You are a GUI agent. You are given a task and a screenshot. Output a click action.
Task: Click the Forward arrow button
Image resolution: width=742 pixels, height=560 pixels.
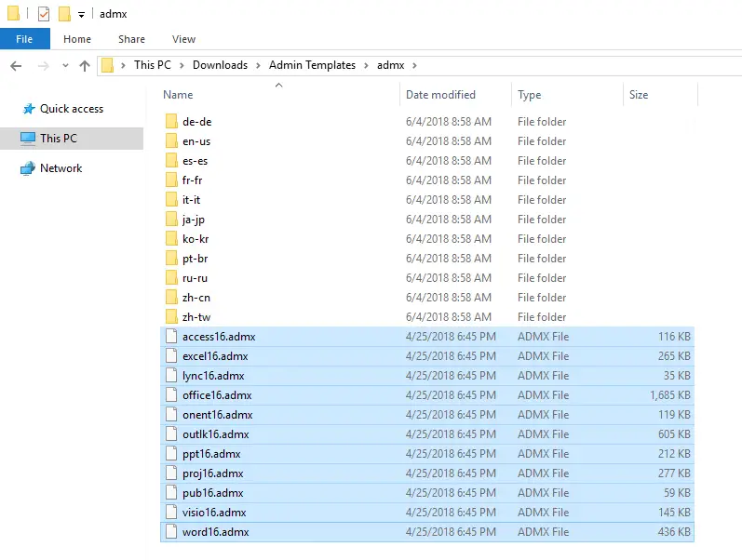43,66
